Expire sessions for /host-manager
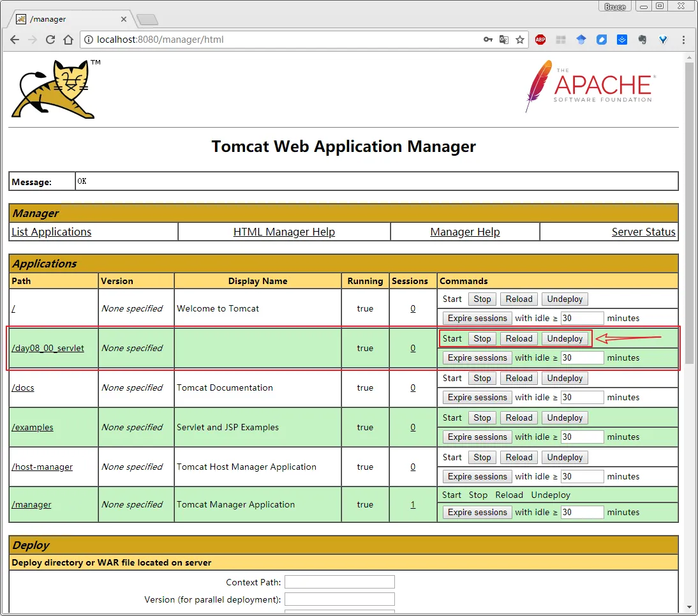The height and width of the screenshot is (616, 698). coord(477,477)
